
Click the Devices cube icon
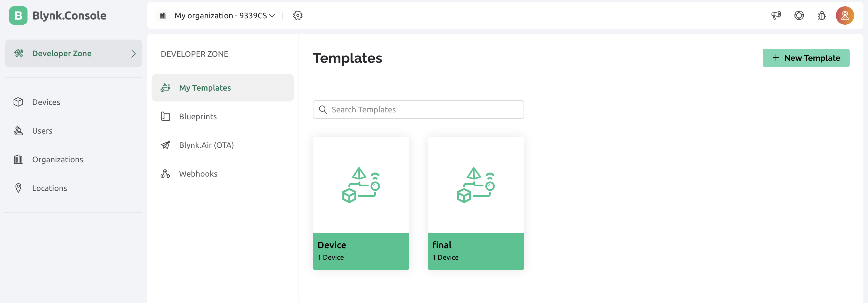[x=18, y=102]
